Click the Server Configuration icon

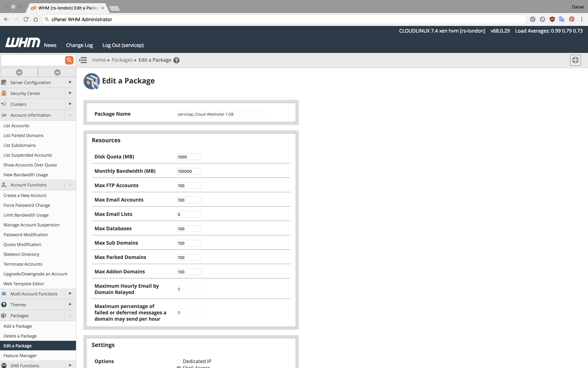click(x=4, y=82)
